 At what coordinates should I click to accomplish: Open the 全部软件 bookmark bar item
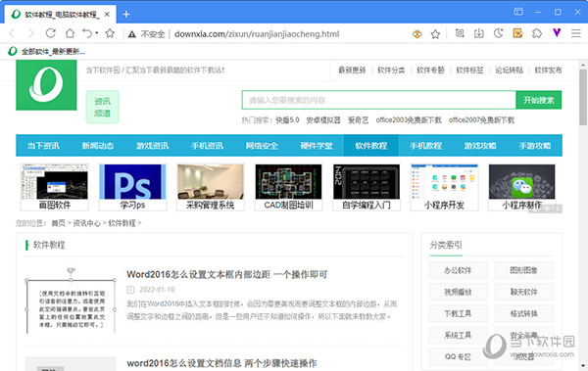pyautogui.click(x=47, y=51)
